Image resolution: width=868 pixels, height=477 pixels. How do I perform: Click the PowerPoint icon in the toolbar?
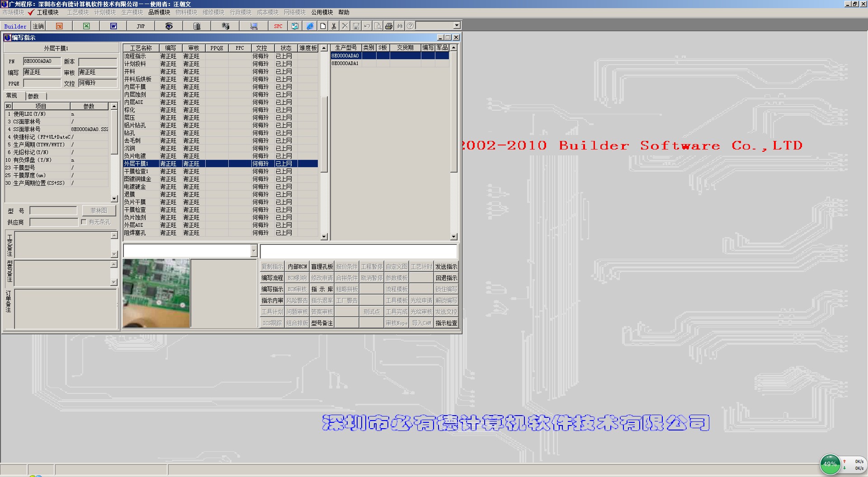point(59,26)
